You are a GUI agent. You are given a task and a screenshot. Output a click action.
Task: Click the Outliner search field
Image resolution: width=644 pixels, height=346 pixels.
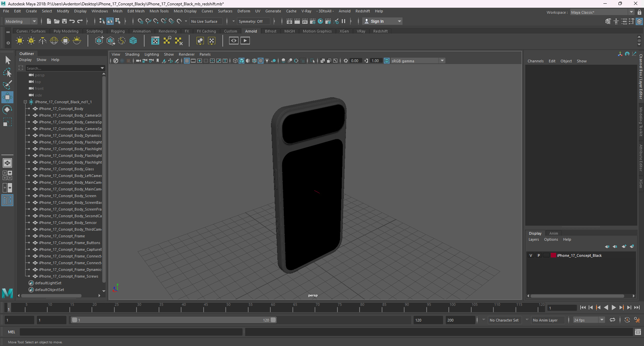point(63,68)
